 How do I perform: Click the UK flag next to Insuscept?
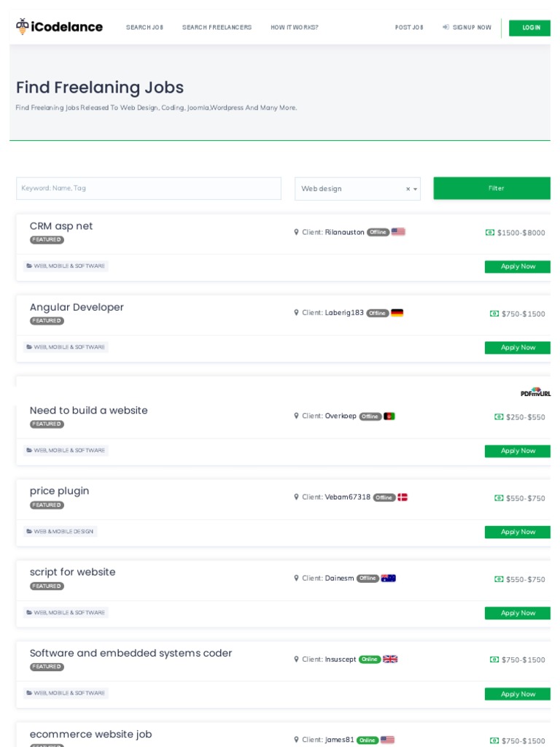tap(390, 659)
